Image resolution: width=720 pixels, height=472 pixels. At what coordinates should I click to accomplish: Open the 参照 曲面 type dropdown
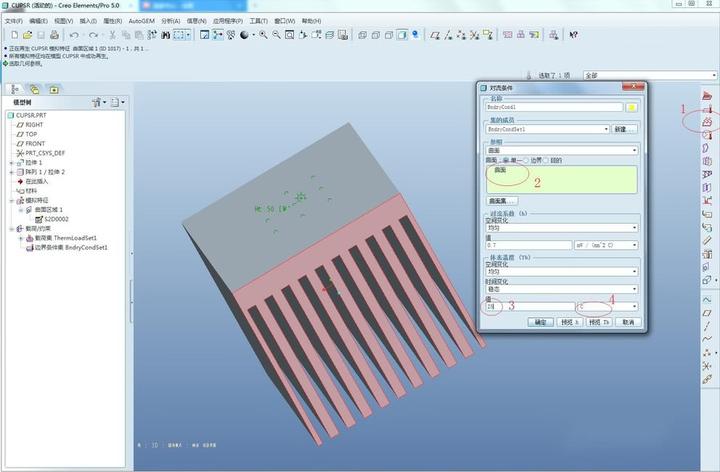(x=562, y=150)
